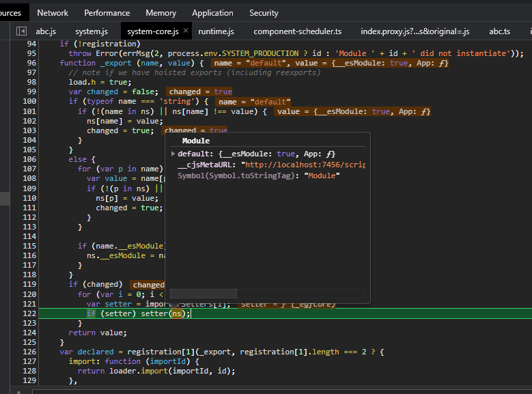The width and height of the screenshot is (532, 394).
Task: Open the Memory panel tab
Action: click(x=160, y=12)
